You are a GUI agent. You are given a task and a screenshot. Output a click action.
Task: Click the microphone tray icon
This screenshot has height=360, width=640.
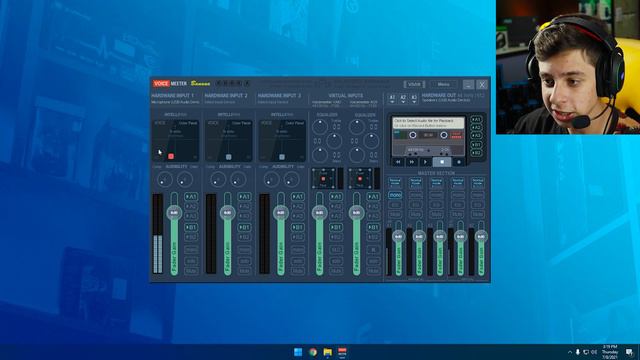578,352
